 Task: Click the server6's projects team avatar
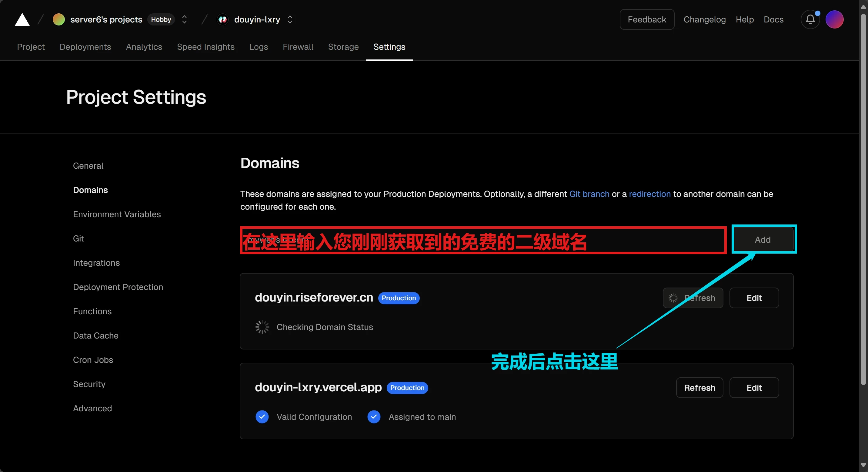click(58, 19)
